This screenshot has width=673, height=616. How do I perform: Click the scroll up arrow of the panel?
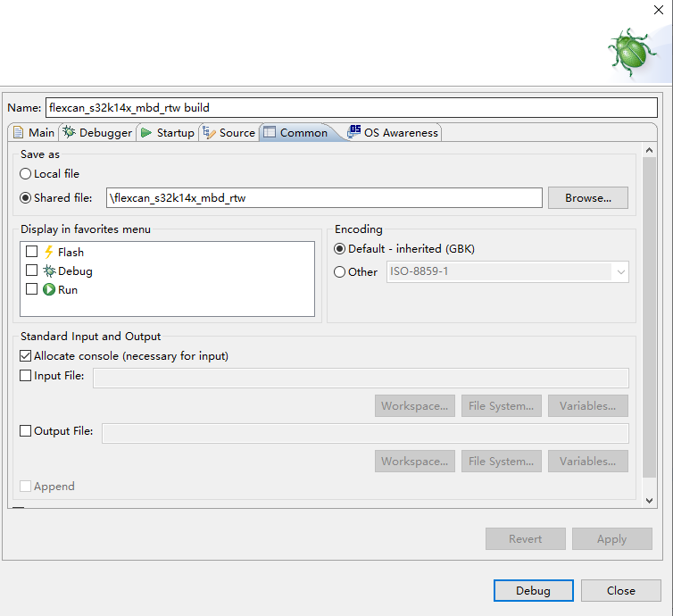tap(650, 150)
